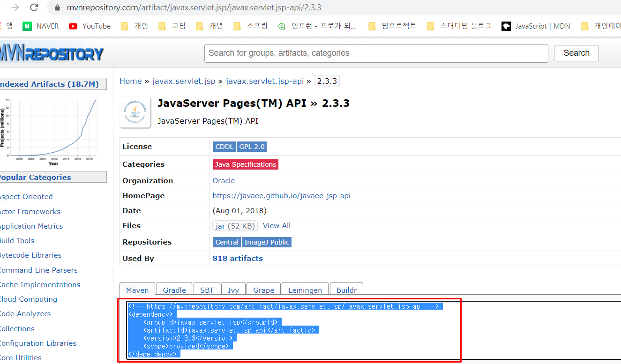Open the 개념 bookmark folder
Viewport: 621px width, 364px height.
point(209,26)
